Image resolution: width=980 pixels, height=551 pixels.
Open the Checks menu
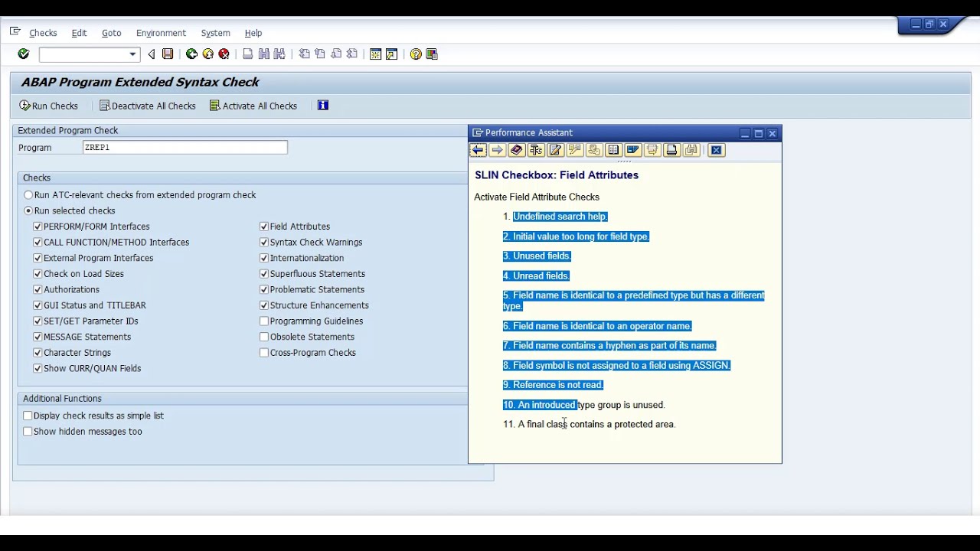[43, 33]
